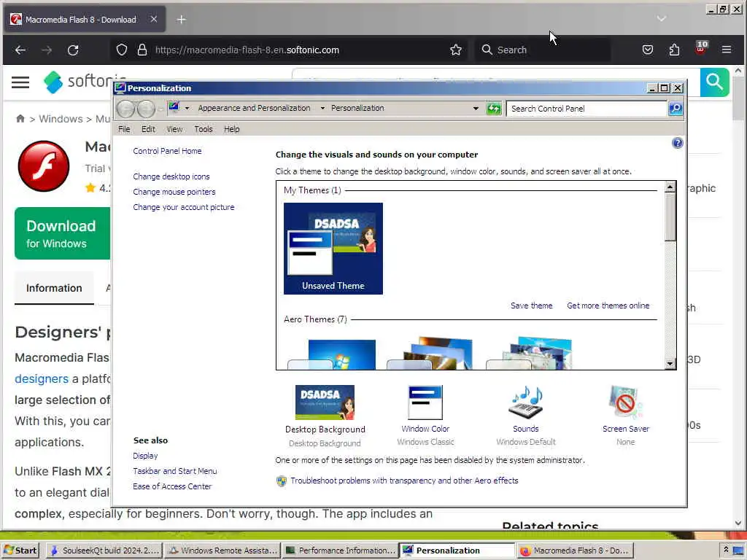Reload the page in Firefox
The width and height of the screenshot is (747, 560).
coord(73,50)
